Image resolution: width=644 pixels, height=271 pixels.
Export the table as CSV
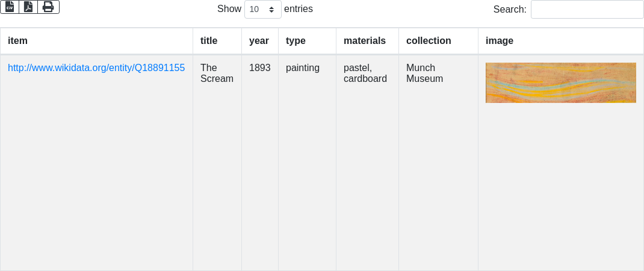10,7
